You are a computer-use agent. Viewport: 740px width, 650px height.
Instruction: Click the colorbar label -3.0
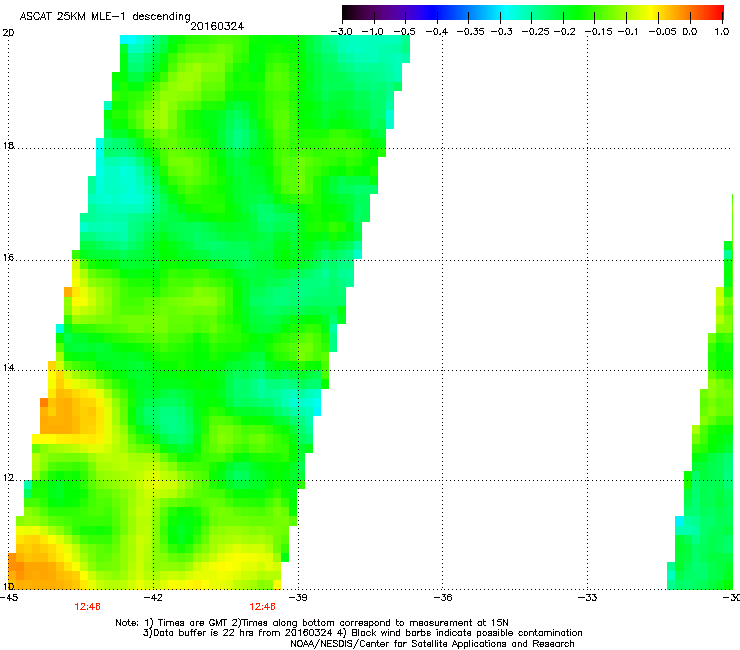(341, 32)
